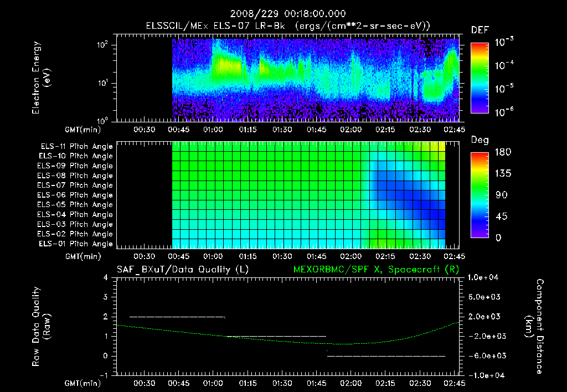Select the ELS-04 Pitch Angle row label
This screenshot has height=392, width=567.
[75, 214]
